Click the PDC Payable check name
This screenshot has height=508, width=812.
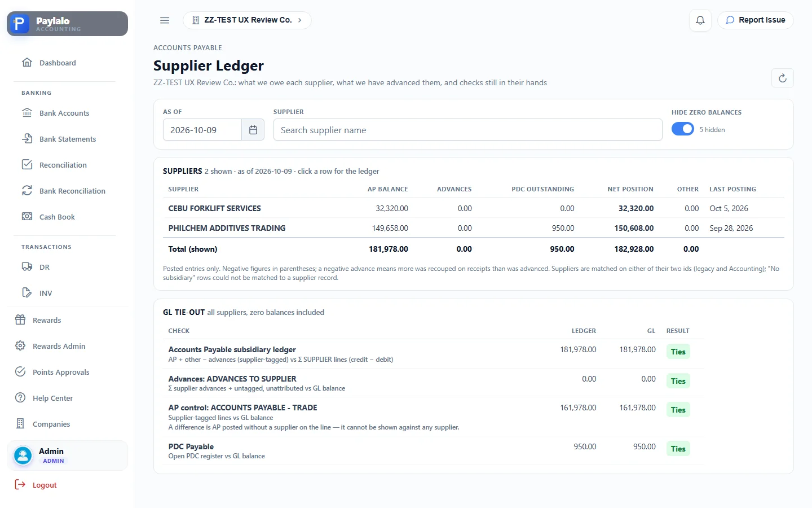(191, 446)
